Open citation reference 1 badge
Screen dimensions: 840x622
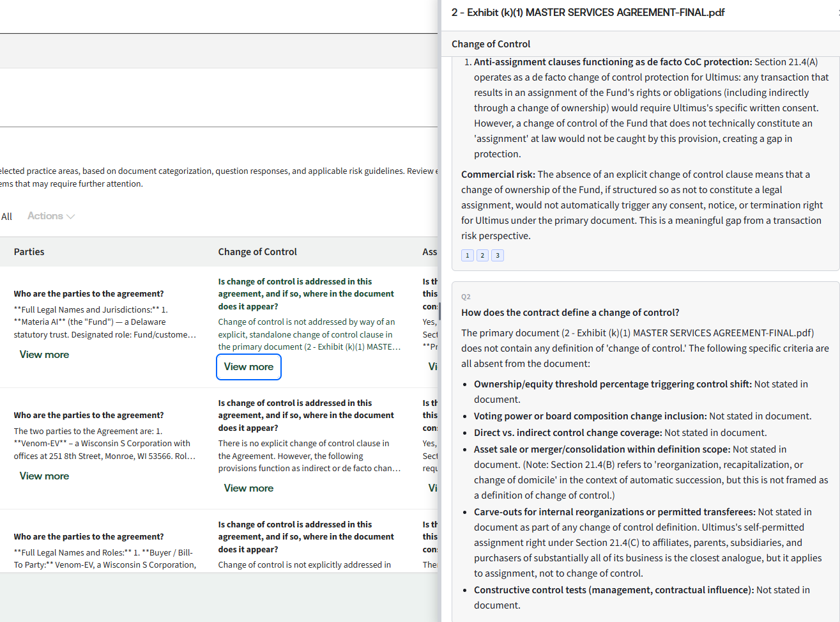pos(468,256)
